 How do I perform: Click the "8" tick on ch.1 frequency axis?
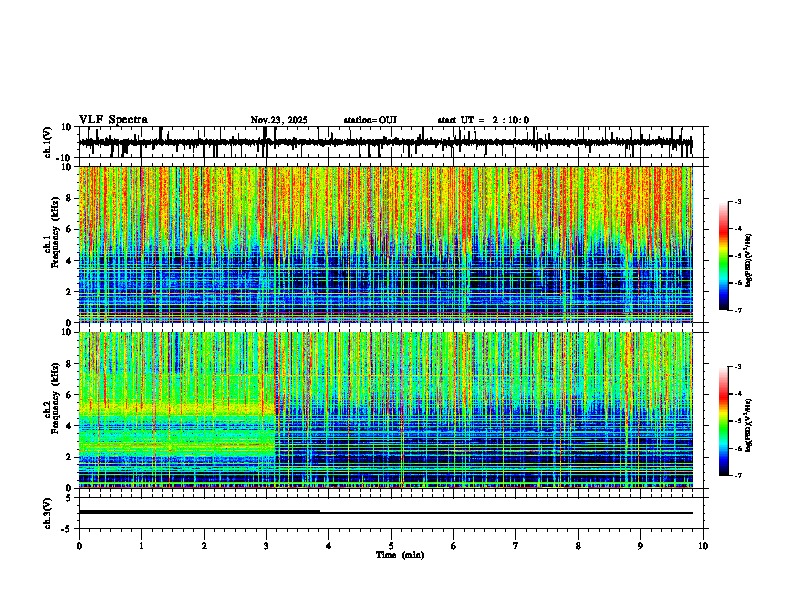[69, 198]
